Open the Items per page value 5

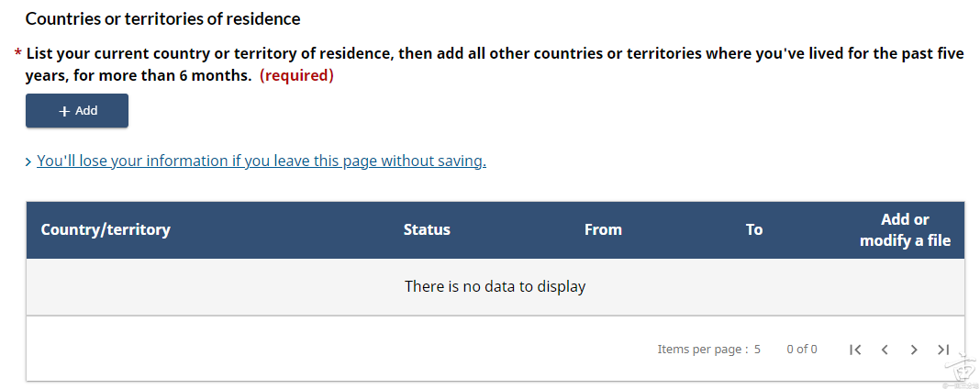tap(757, 350)
